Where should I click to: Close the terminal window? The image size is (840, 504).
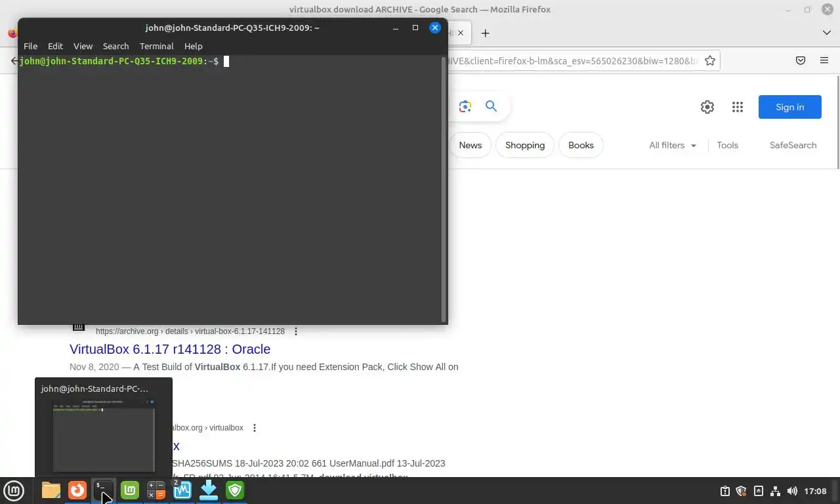(x=434, y=28)
